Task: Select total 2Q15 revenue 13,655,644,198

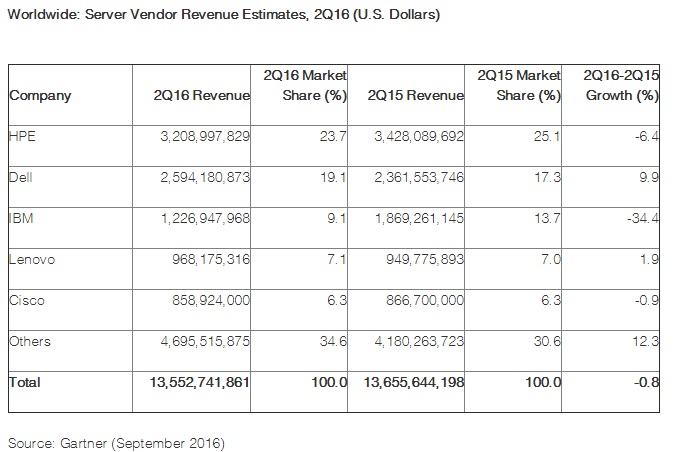Action: (413, 383)
